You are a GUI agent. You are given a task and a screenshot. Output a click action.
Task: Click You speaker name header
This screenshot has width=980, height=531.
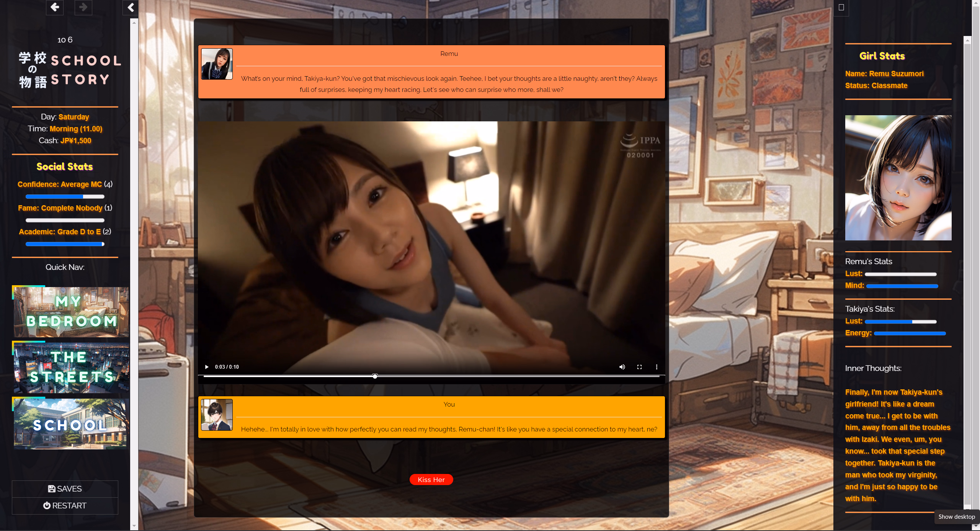coord(449,404)
